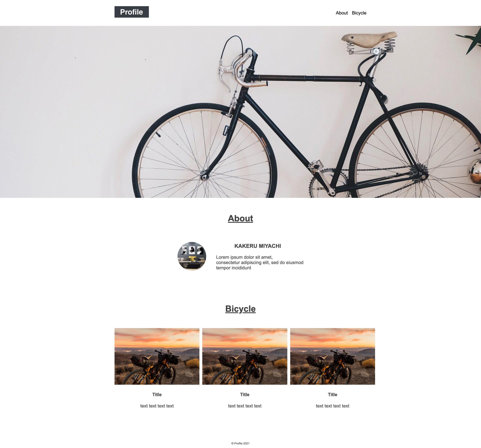Open the middle sunset bicycle thumbnail
This screenshot has height=448, width=481.
tap(245, 356)
